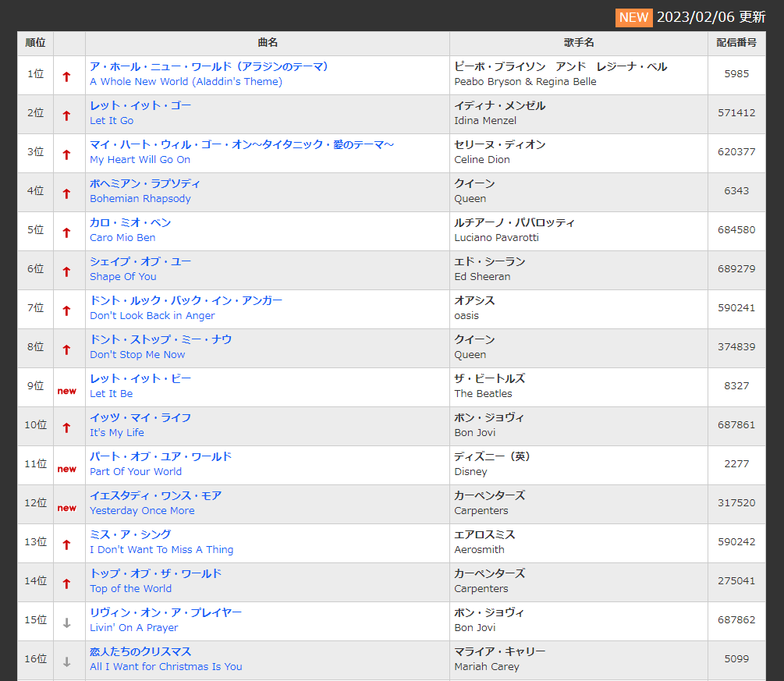Click the new badge for Yesterday Once More
The image size is (784, 681).
(67, 508)
